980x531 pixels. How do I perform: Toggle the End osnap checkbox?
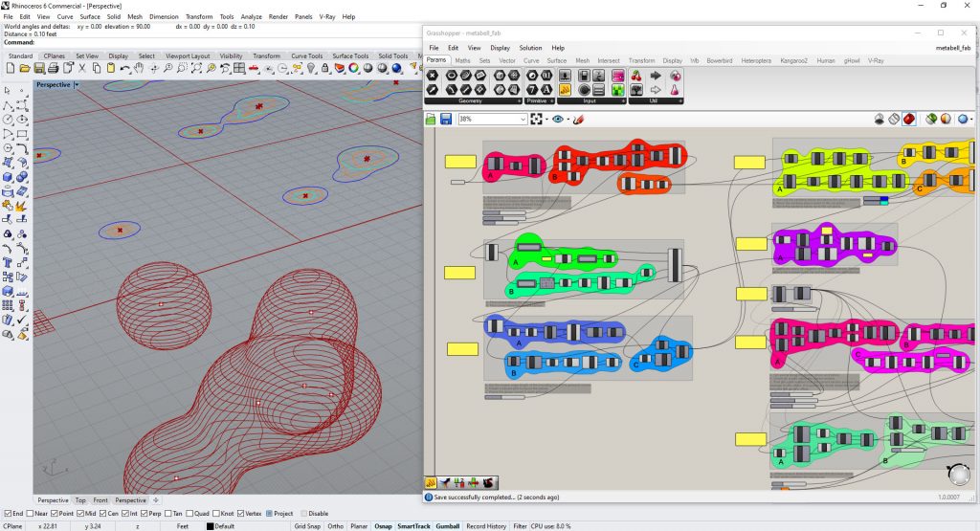pyautogui.click(x=8, y=514)
